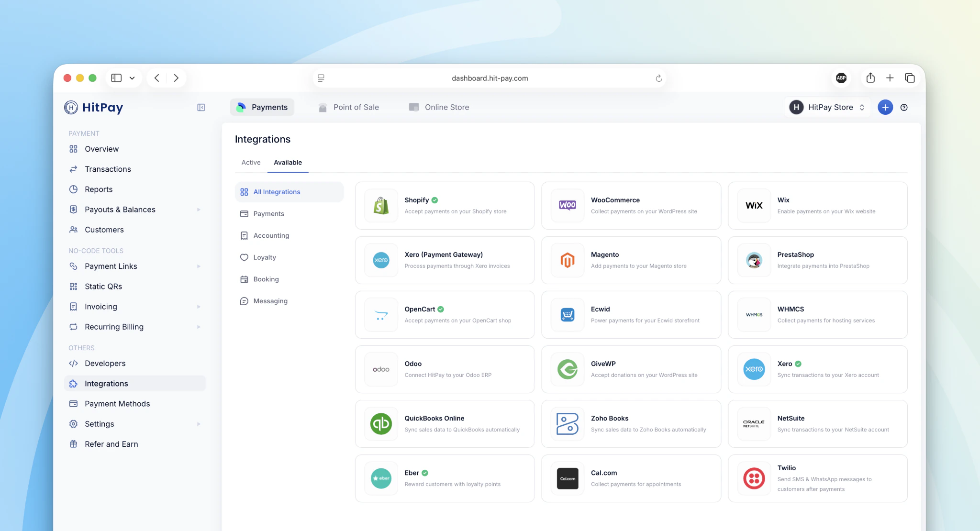Open the Refer and Earn page
This screenshot has width=980, height=531.
[x=110, y=444]
